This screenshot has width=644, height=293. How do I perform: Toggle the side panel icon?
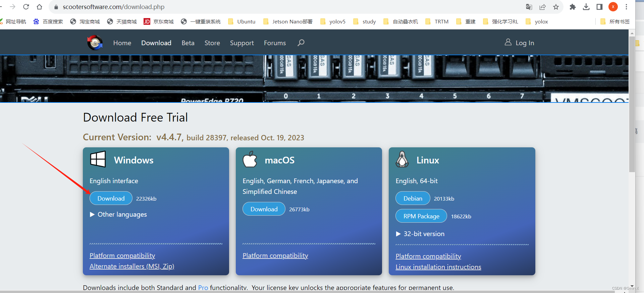[599, 7]
